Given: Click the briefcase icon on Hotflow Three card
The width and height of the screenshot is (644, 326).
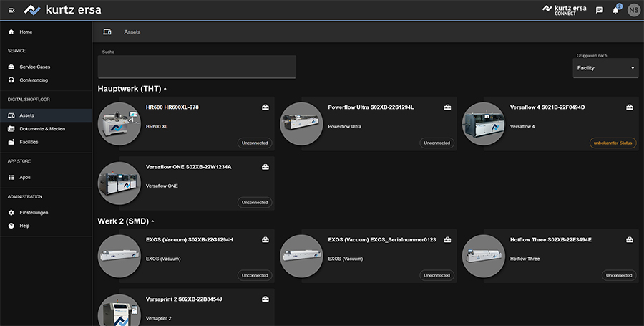Looking at the screenshot, I should pos(630,239).
